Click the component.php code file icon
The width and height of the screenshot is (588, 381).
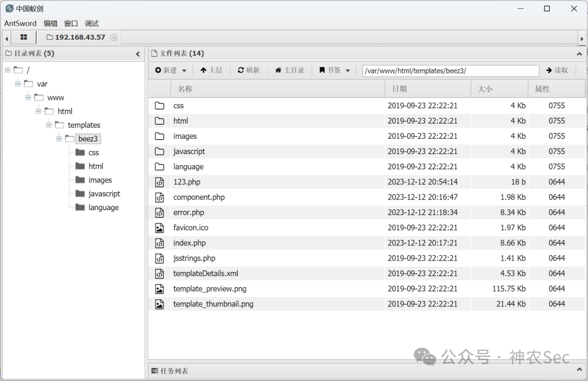(x=160, y=197)
